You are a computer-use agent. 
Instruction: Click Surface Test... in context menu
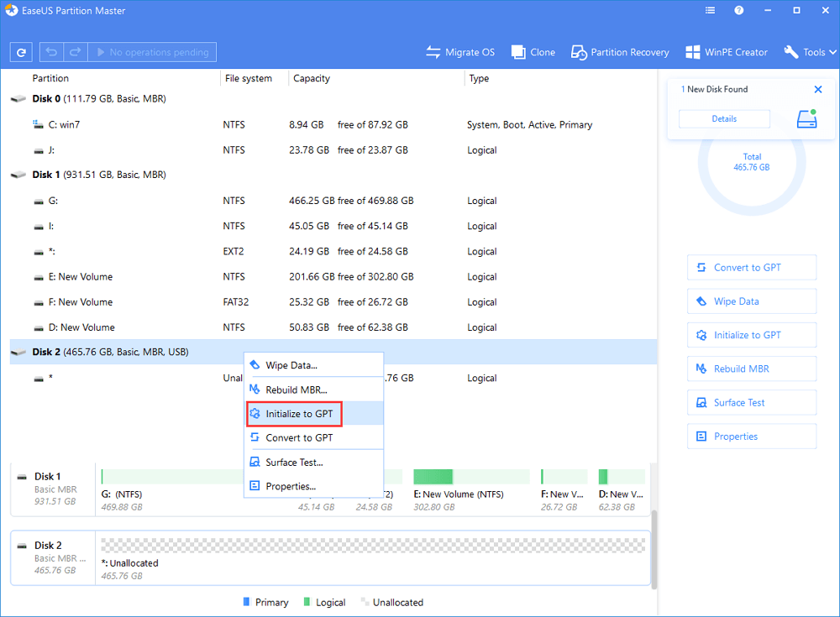294,463
